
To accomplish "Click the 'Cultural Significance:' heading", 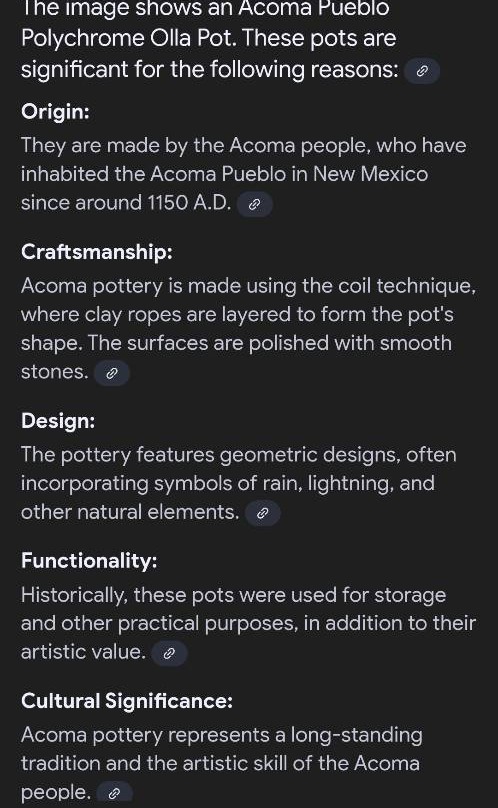I will pos(127,700).
